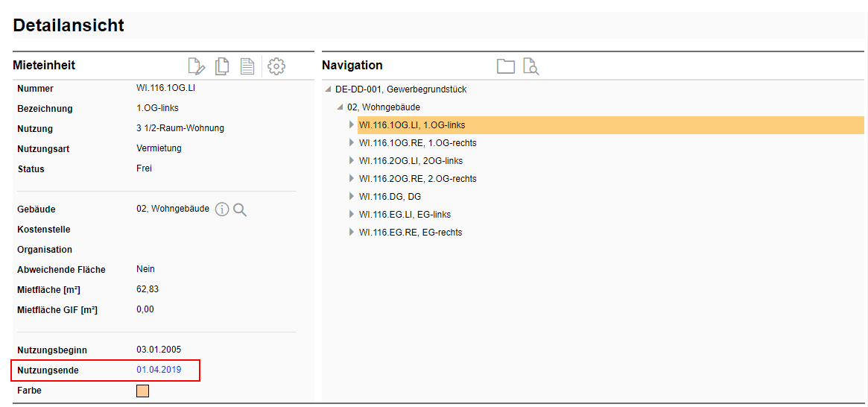Click the edit Mieteinheit pencil icon

(197, 66)
